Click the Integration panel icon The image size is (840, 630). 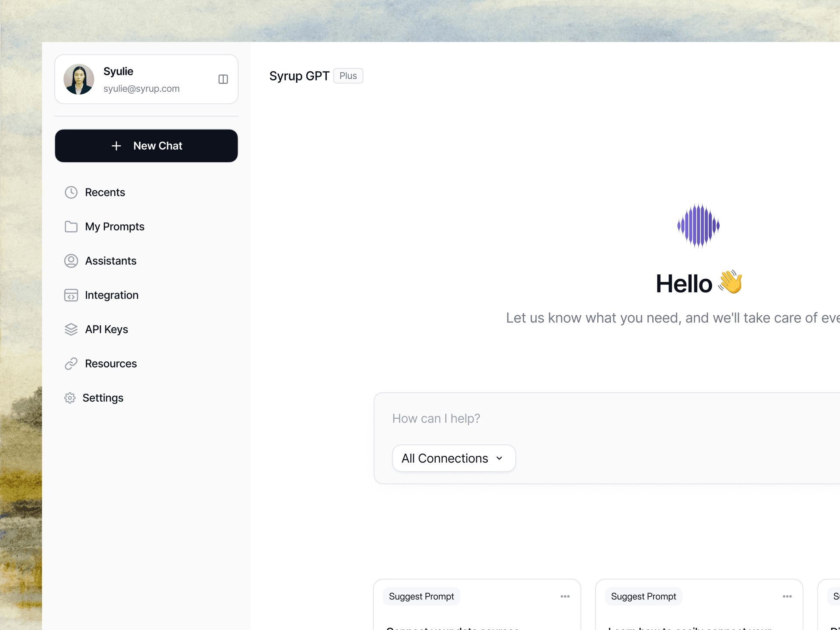point(71,295)
